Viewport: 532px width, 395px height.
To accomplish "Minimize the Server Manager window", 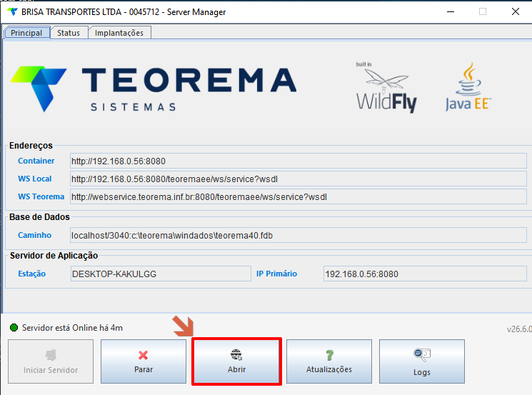I will click(x=451, y=12).
